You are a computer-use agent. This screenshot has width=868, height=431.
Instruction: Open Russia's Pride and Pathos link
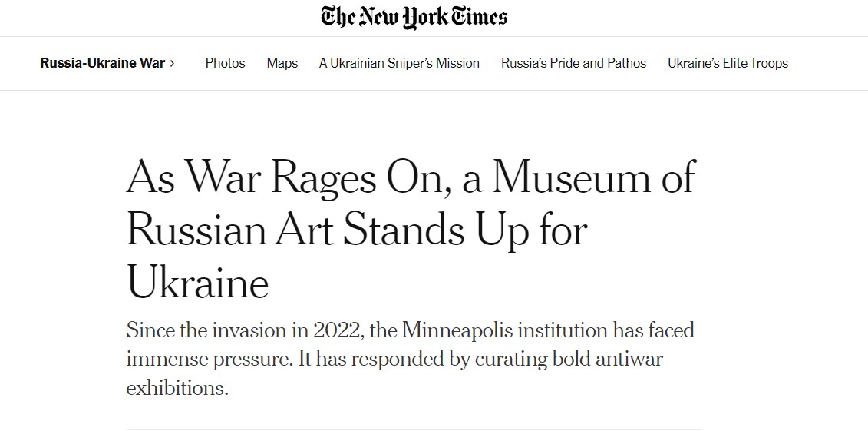[573, 63]
